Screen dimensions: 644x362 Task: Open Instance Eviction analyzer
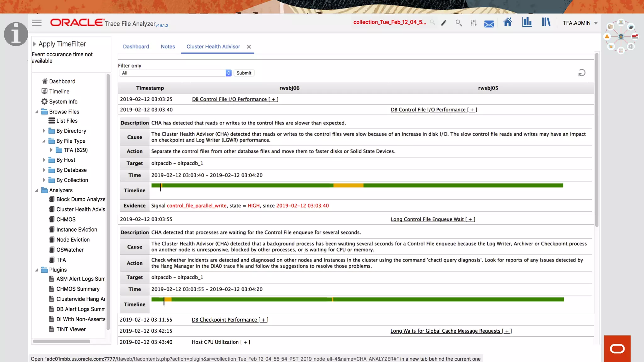[77, 229]
